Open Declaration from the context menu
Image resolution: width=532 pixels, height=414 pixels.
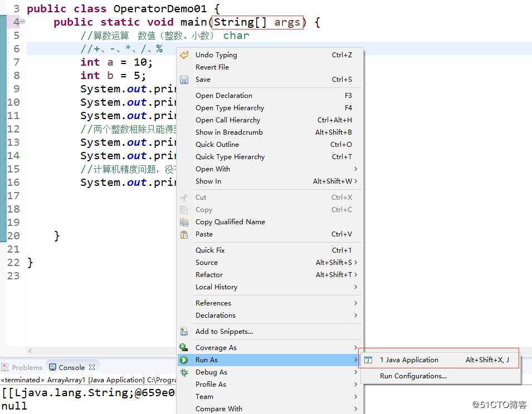click(x=270, y=96)
